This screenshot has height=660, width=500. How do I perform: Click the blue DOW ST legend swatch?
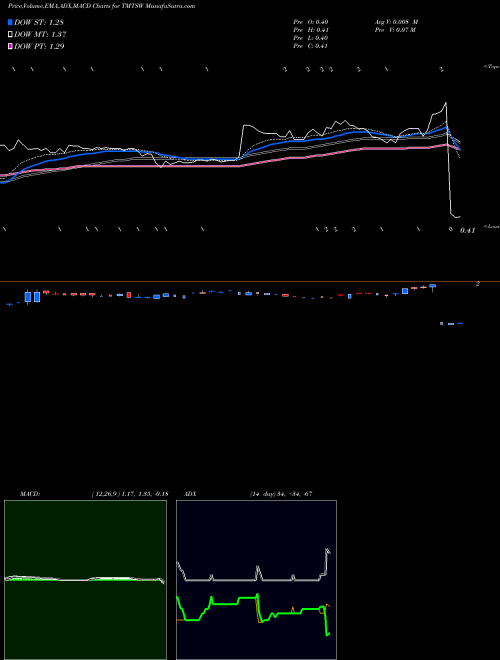pyautogui.click(x=10, y=22)
